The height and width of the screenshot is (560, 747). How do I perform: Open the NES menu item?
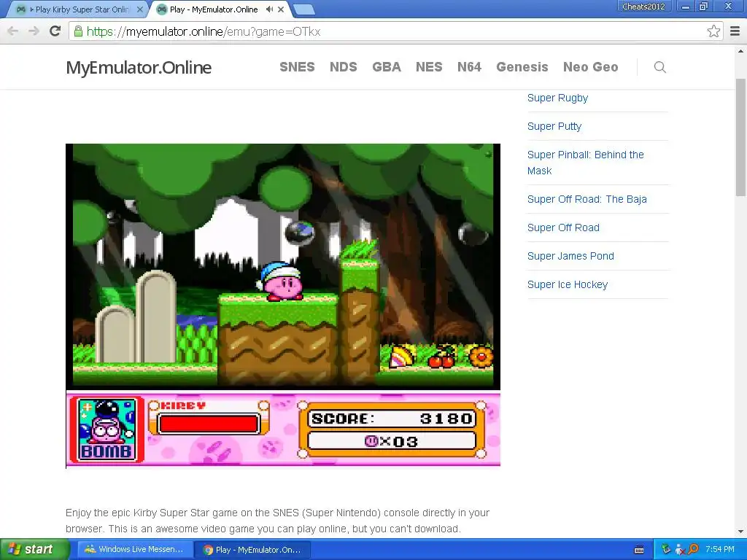pos(429,66)
